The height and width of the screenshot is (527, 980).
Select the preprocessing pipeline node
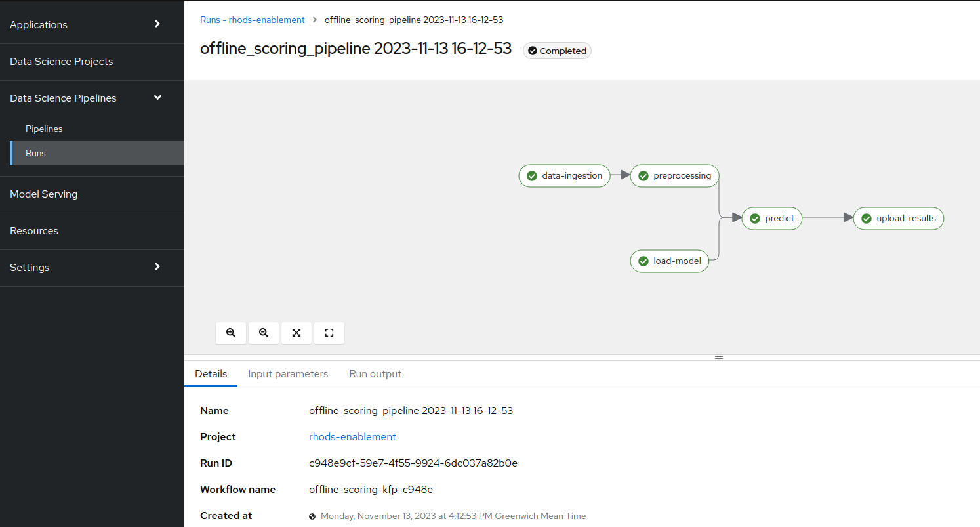[x=674, y=176]
